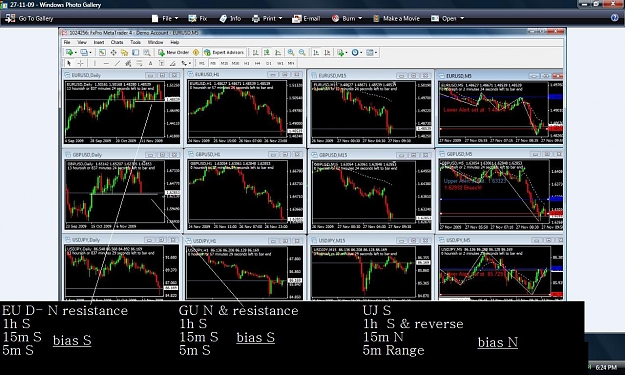Open the Periods clock icon

pyautogui.click(x=354, y=52)
